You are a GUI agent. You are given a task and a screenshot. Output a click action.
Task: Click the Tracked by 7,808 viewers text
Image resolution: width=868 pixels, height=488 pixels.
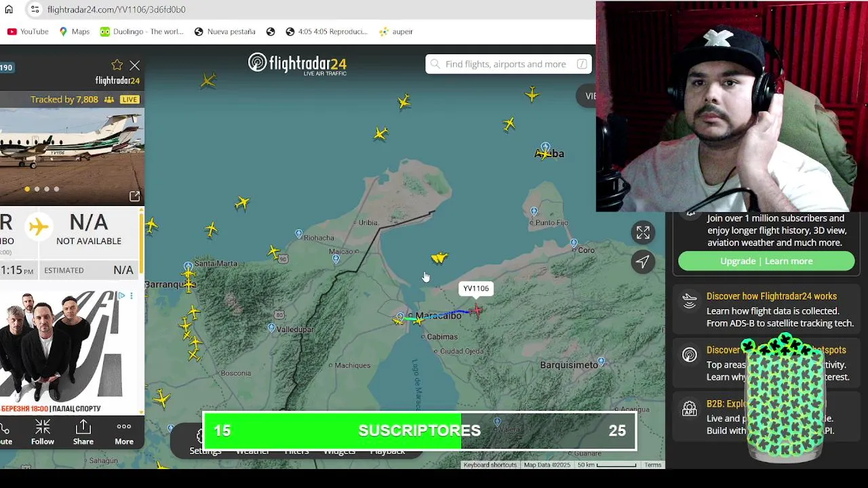coord(64,99)
